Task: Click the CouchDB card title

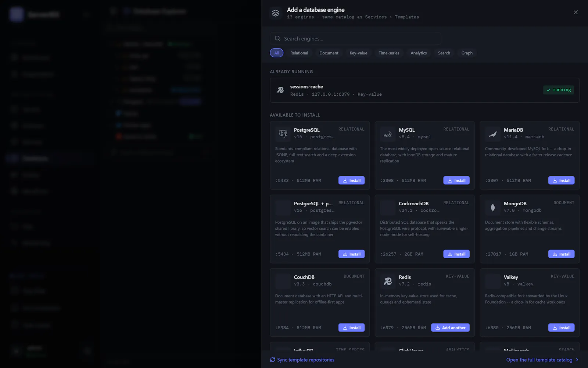Action: click(x=304, y=277)
